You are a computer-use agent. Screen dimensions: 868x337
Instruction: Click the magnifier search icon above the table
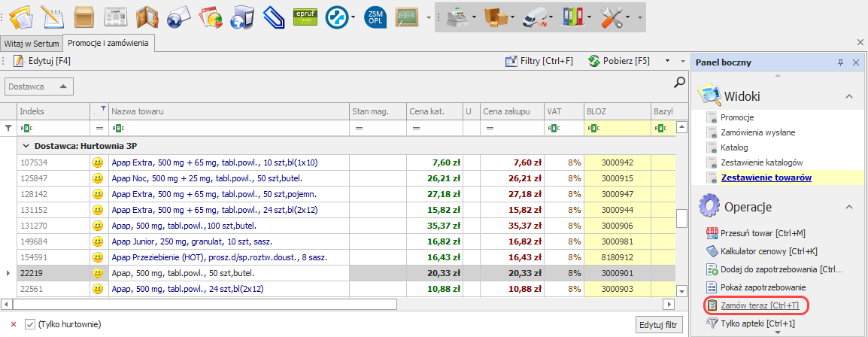coord(678,83)
